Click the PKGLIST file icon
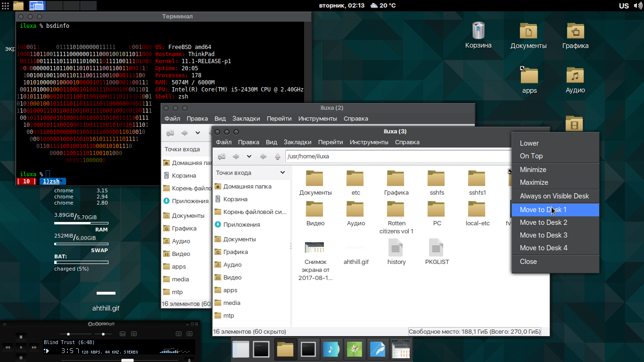 437,247
